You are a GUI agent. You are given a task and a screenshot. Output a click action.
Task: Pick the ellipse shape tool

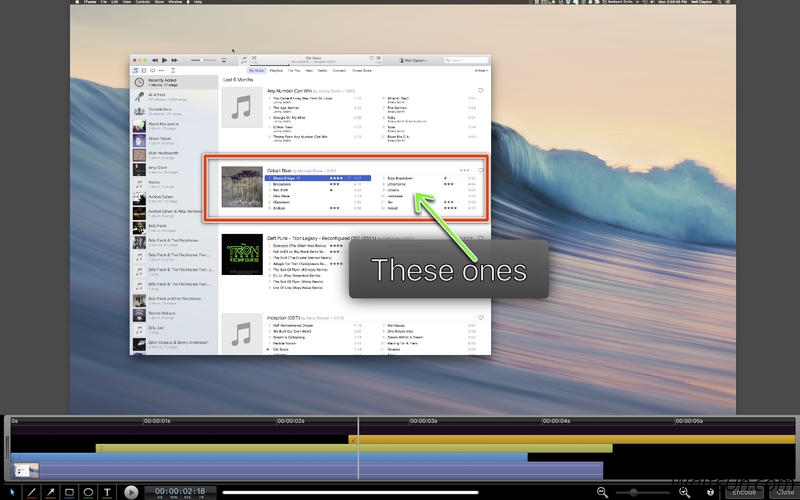coord(88,492)
